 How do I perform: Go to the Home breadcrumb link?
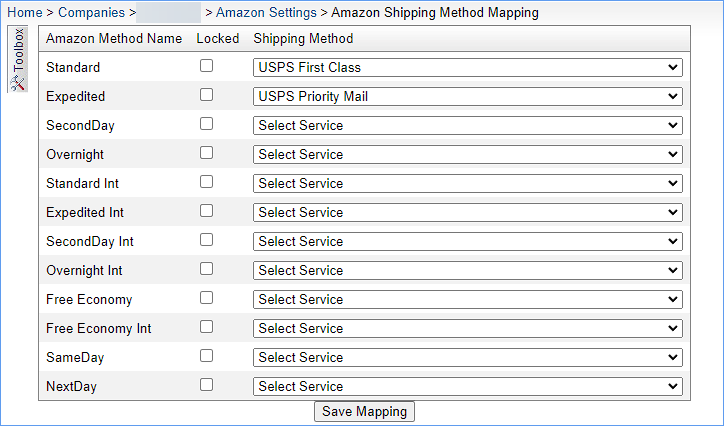(25, 12)
